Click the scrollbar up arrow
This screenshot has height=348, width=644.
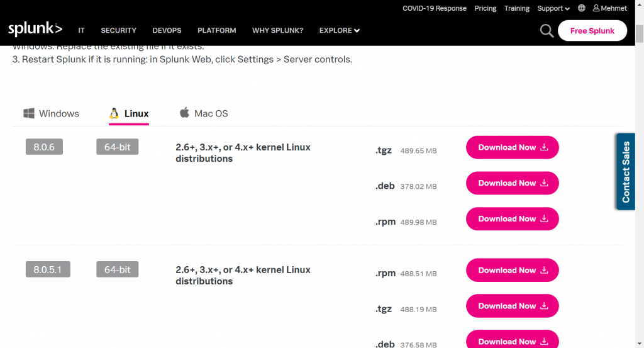(x=640, y=4)
